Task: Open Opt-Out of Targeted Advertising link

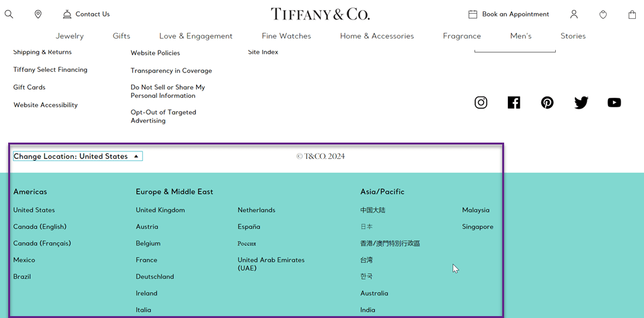Action: coord(163,117)
